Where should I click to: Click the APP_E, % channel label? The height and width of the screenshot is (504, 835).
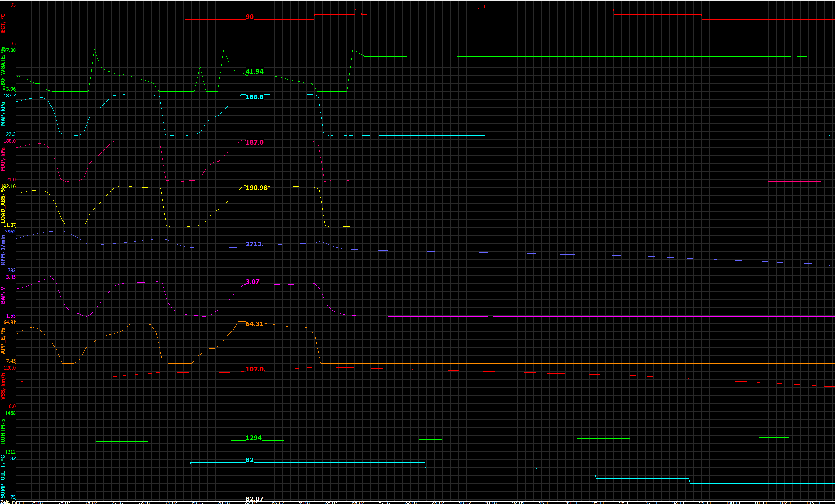[3, 341]
